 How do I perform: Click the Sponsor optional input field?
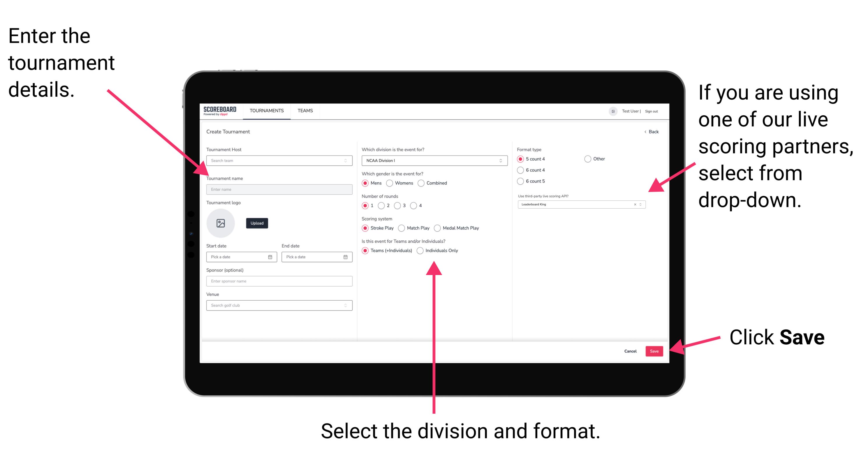pos(278,281)
